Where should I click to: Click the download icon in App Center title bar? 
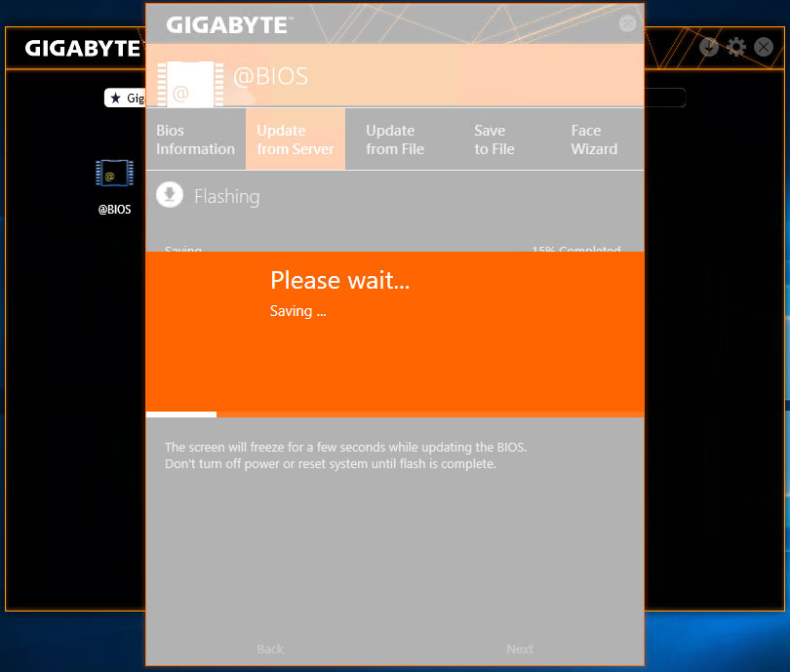[709, 47]
